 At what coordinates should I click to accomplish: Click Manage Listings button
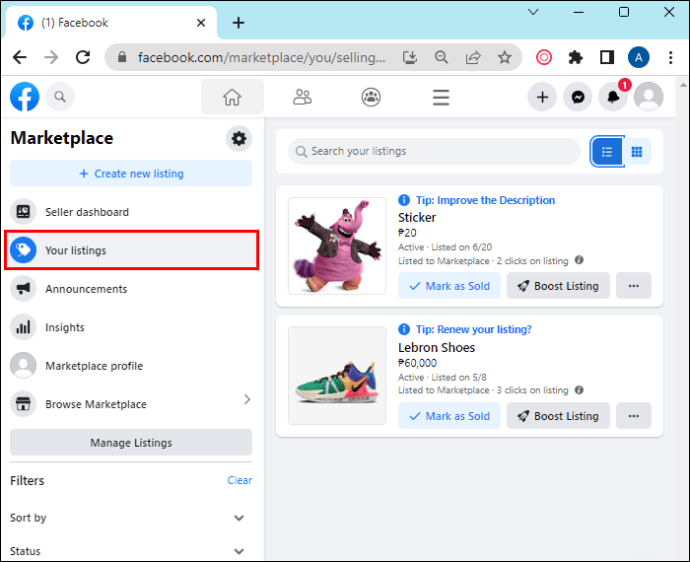point(131,442)
